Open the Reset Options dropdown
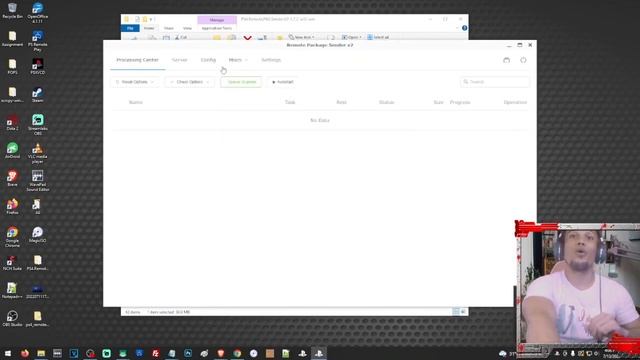640x360 pixels. [135, 82]
